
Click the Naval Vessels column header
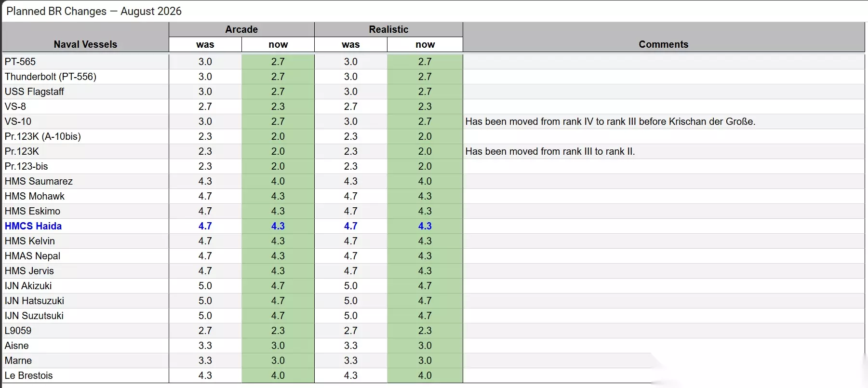click(x=85, y=44)
